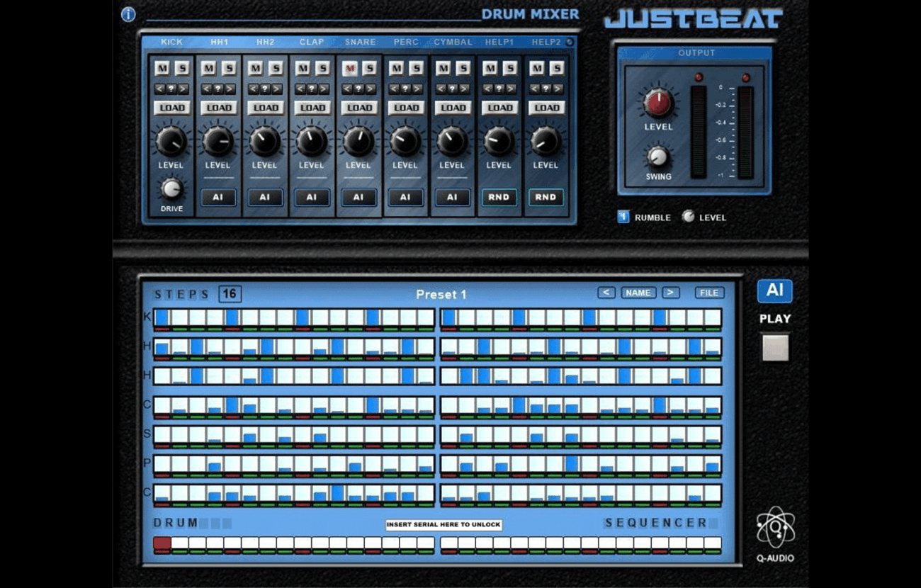This screenshot has width=921, height=588.
Task: Load a sample into KICK channel
Action: pyautogui.click(x=172, y=108)
